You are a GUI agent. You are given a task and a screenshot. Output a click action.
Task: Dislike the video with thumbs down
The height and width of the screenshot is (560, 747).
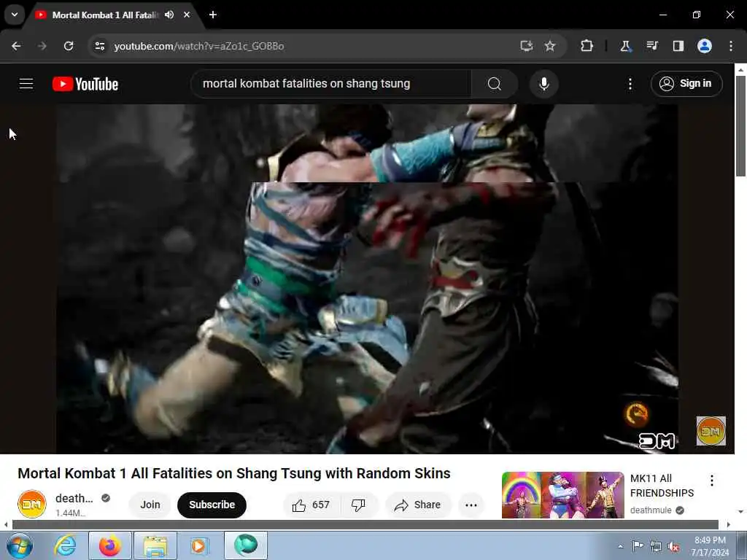(358, 505)
